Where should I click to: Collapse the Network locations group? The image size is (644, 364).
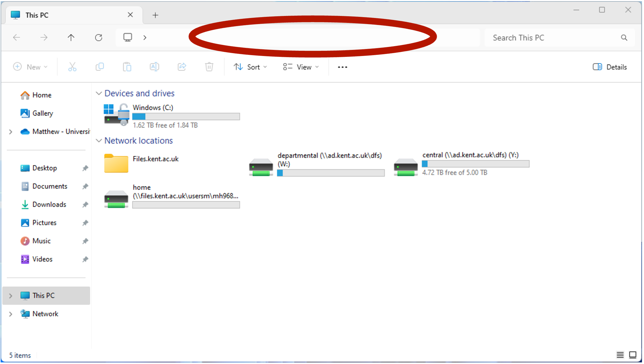[99, 141]
